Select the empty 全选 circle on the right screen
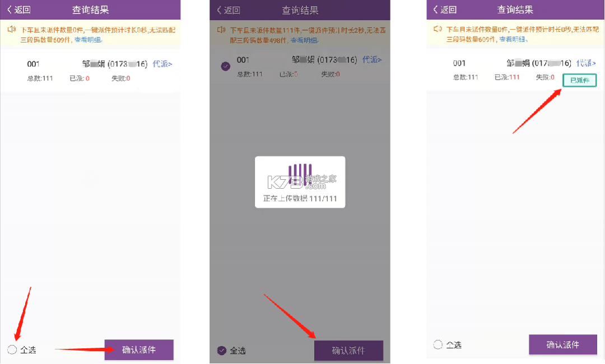Screen dimensions: 605x364 coord(438,345)
